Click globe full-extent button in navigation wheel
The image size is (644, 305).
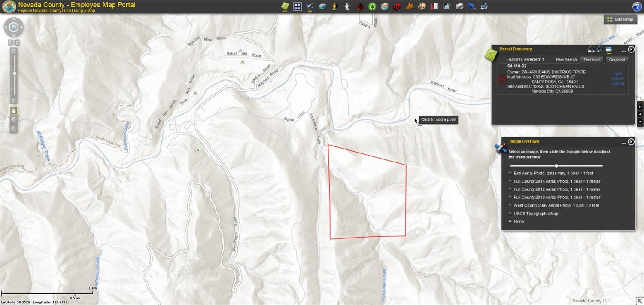pyautogui.click(x=14, y=27)
